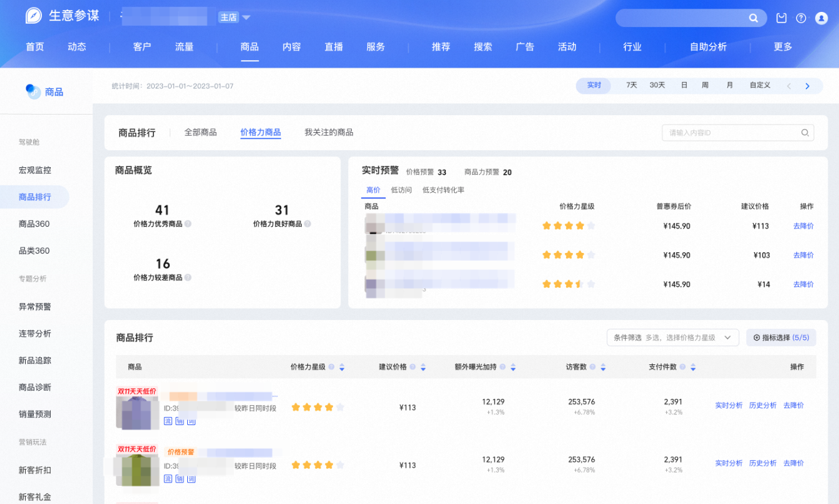Open 销量预测 in the sidebar

click(35, 414)
